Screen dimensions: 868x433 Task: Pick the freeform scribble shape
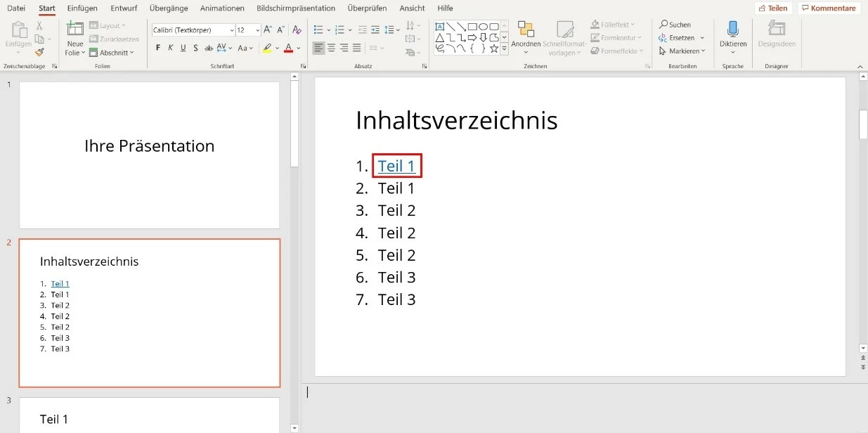(440, 49)
